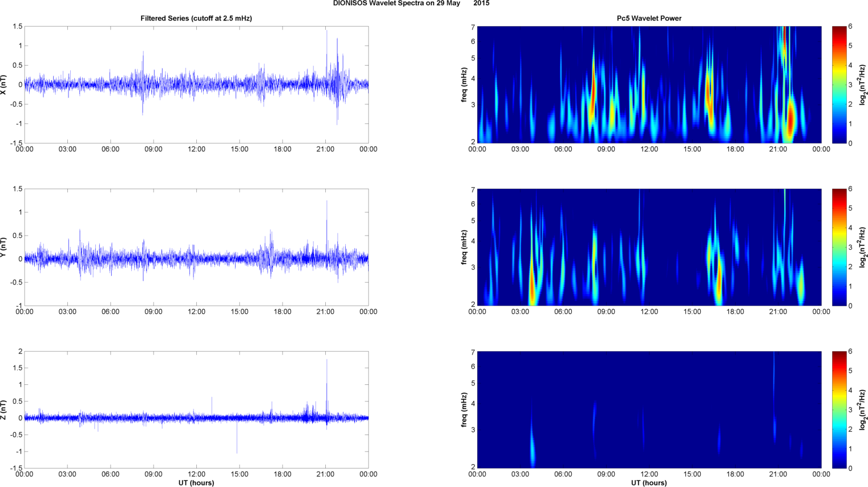Click the cyan power blob near 04:00 in the bottom spectrogram

532,451
